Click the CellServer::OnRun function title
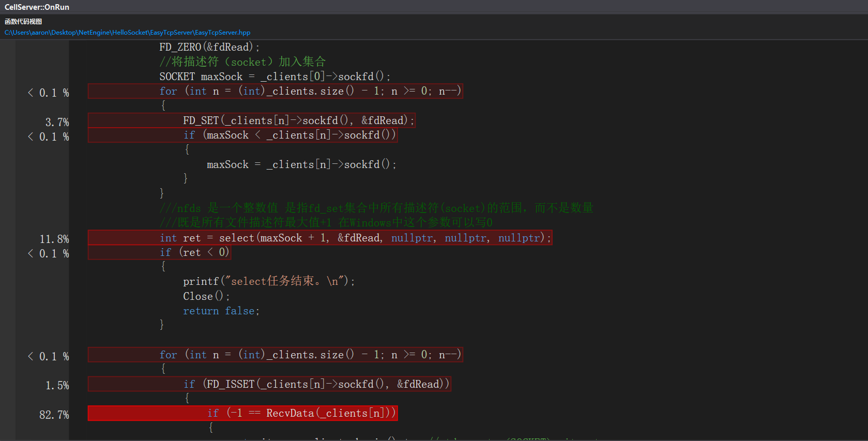 tap(37, 7)
